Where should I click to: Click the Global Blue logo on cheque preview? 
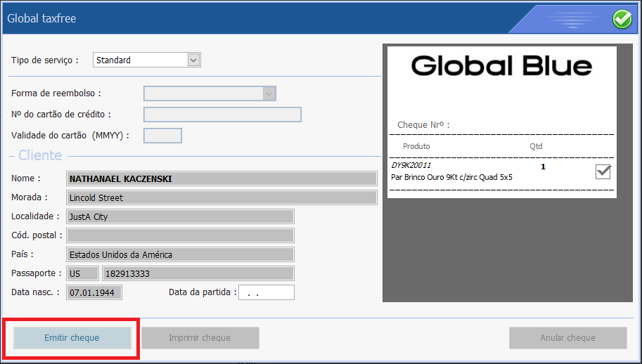tap(501, 67)
